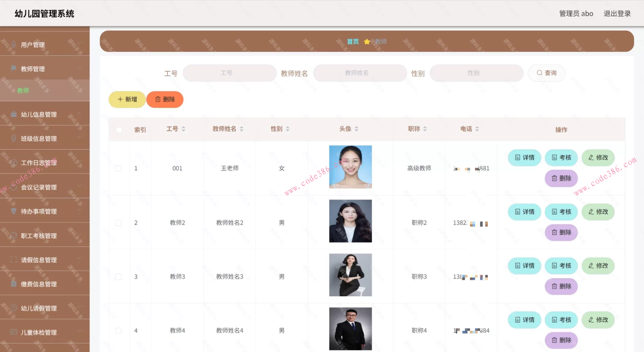Tick the select-all checkbox in the table header
This screenshot has width=644, height=352.
pyautogui.click(x=119, y=130)
